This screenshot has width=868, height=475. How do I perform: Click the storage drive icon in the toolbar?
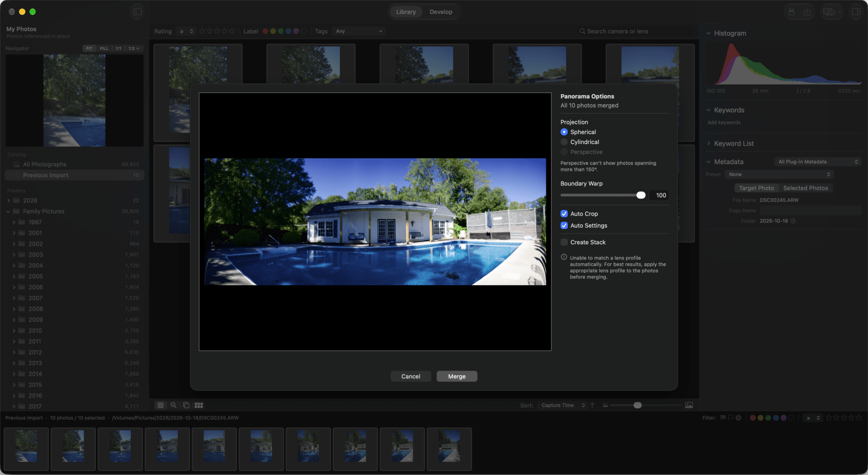tap(791, 11)
